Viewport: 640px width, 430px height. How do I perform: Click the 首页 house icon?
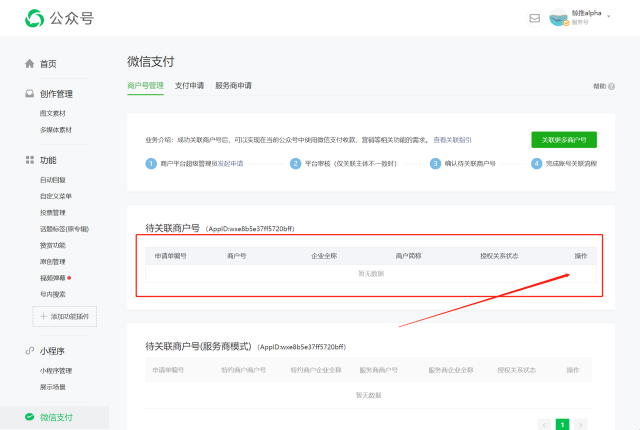[x=29, y=64]
